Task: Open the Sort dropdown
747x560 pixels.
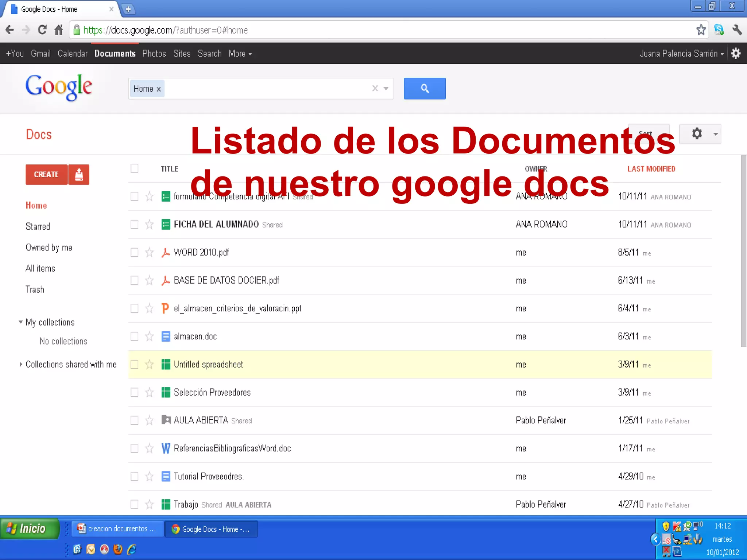Action: click(x=649, y=134)
